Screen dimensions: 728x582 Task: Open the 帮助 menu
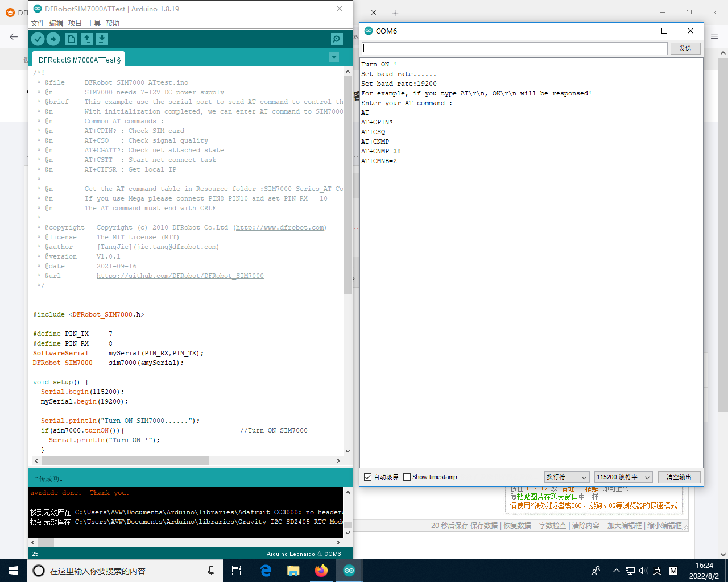(113, 23)
